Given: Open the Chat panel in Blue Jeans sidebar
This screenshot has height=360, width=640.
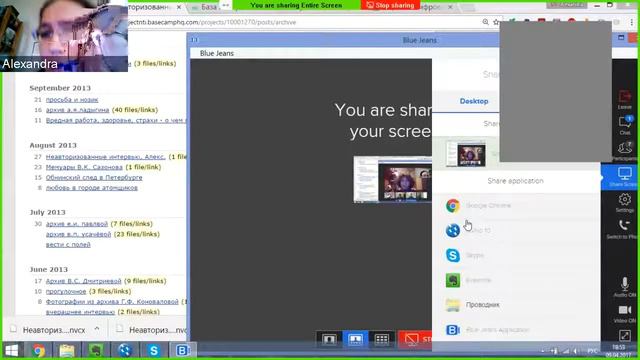Looking at the screenshot, I should 624,125.
